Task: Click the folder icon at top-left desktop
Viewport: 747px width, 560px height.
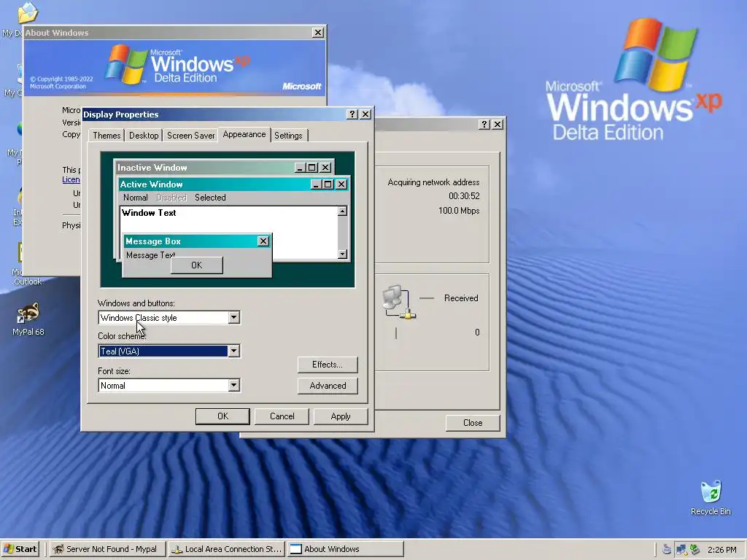Action: (28, 13)
